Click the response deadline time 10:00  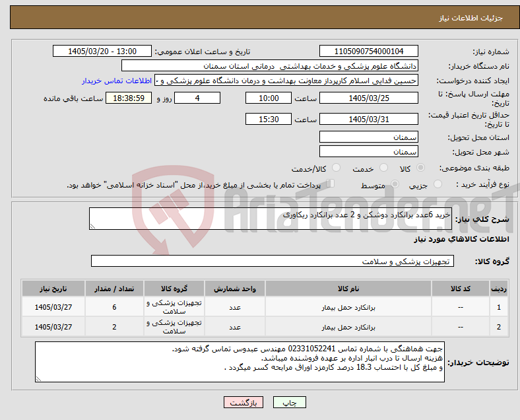coord(269,98)
